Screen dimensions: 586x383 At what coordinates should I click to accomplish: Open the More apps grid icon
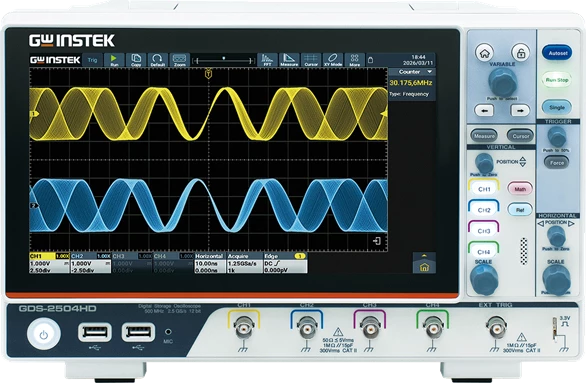pyautogui.click(x=354, y=60)
